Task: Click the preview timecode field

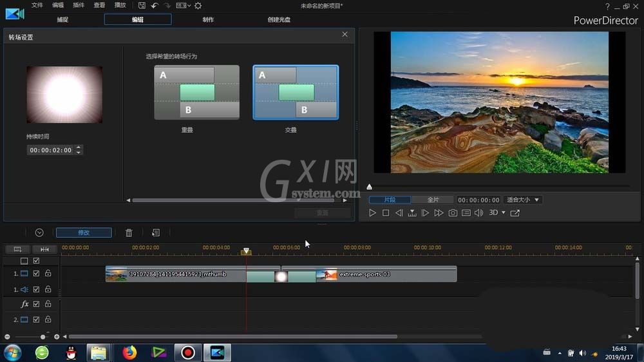Action: [x=478, y=200]
